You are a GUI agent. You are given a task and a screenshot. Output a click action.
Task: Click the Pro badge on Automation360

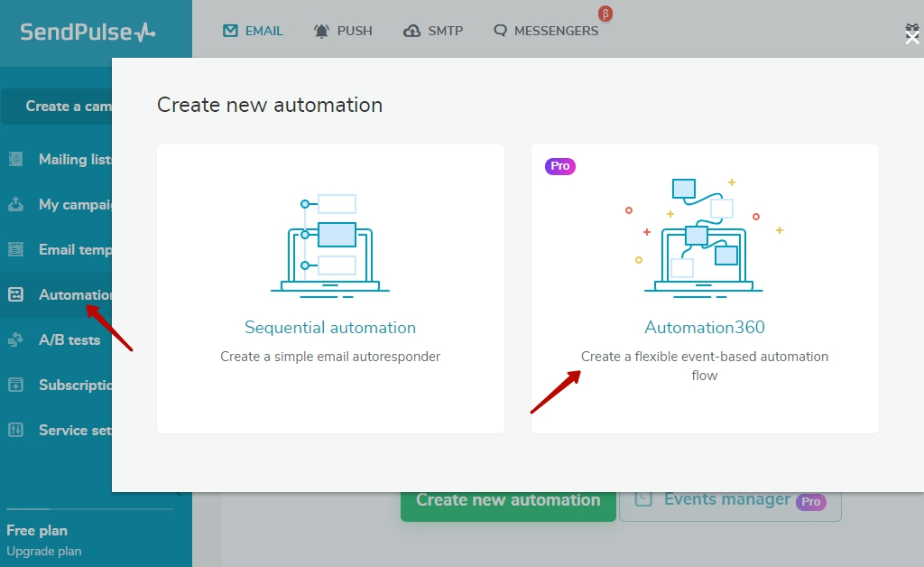559,166
